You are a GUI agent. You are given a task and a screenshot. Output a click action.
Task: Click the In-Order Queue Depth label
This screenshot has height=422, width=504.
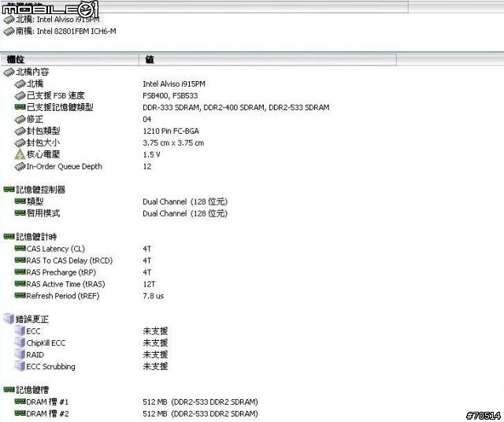65,166
